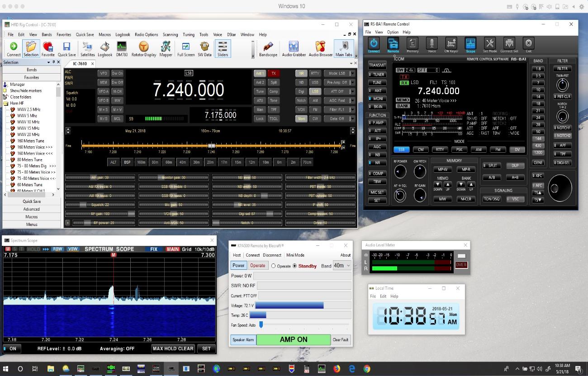Open the RS-BA1 CW Keyer icon
Viewport: 588px width, 376px height.
point(451,45)
